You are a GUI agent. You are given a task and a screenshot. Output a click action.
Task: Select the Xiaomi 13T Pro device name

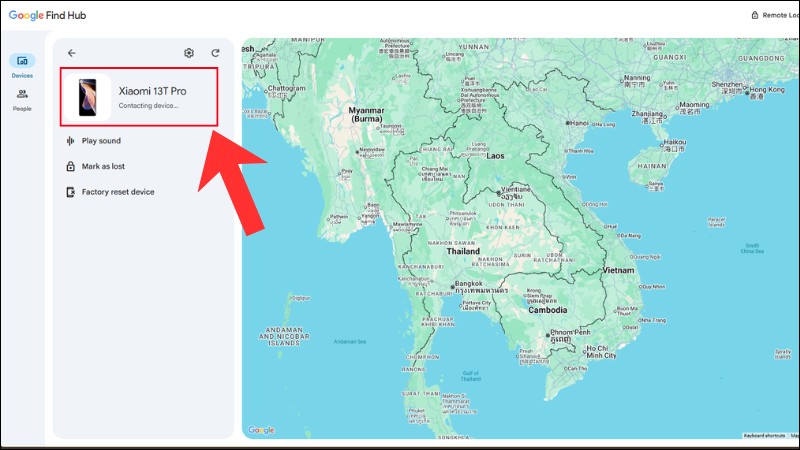153,91
